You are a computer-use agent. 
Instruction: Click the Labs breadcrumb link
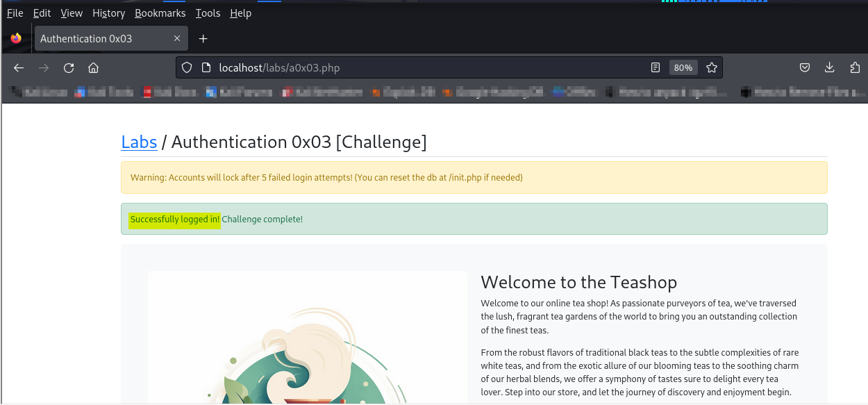point(139,142)
